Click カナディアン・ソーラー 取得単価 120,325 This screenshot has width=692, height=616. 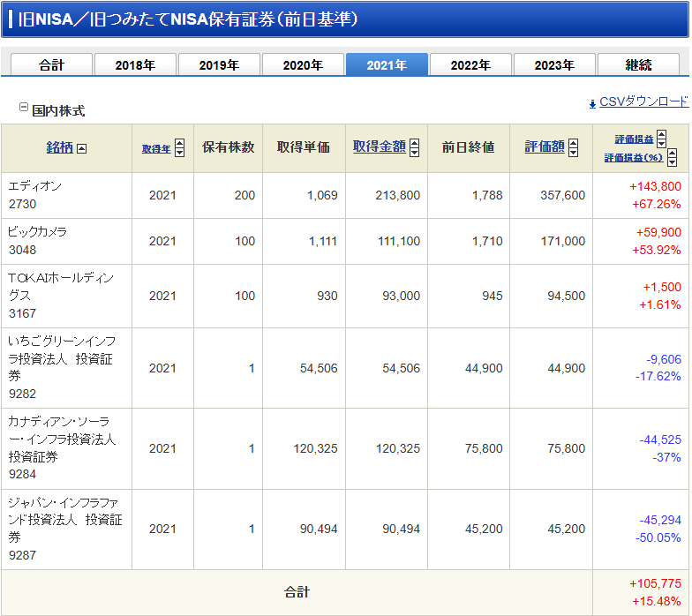click(x=316, y=448)
